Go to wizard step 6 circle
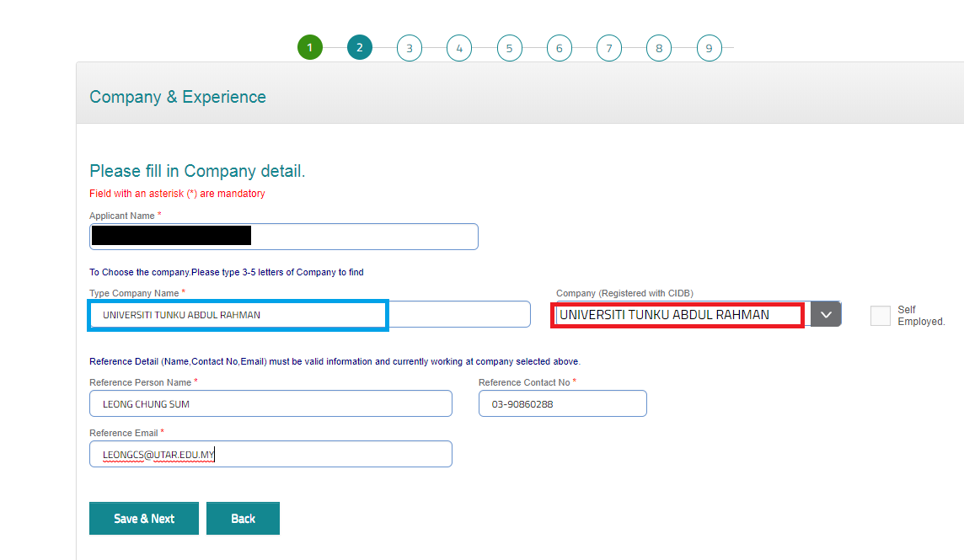This screenshot has width=964, height=560. [x=560, y=48]
